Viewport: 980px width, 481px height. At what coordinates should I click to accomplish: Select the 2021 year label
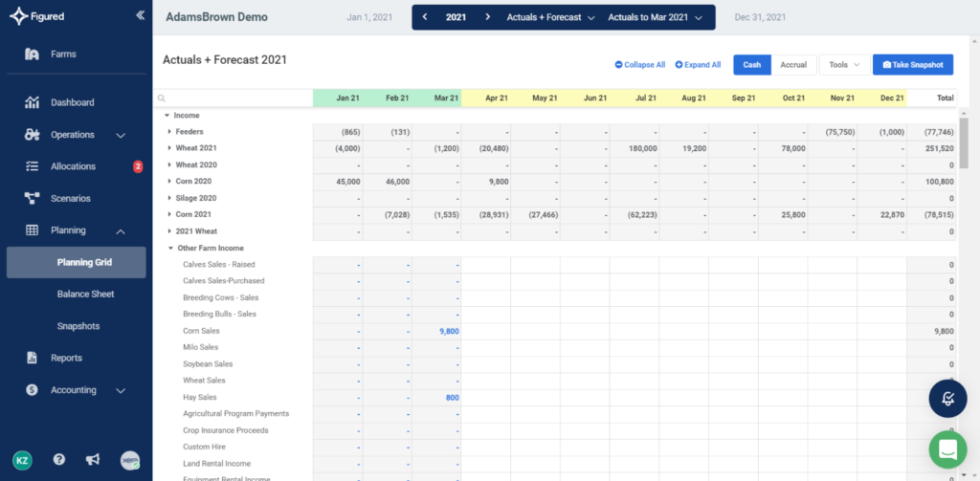tap(456, 17)
